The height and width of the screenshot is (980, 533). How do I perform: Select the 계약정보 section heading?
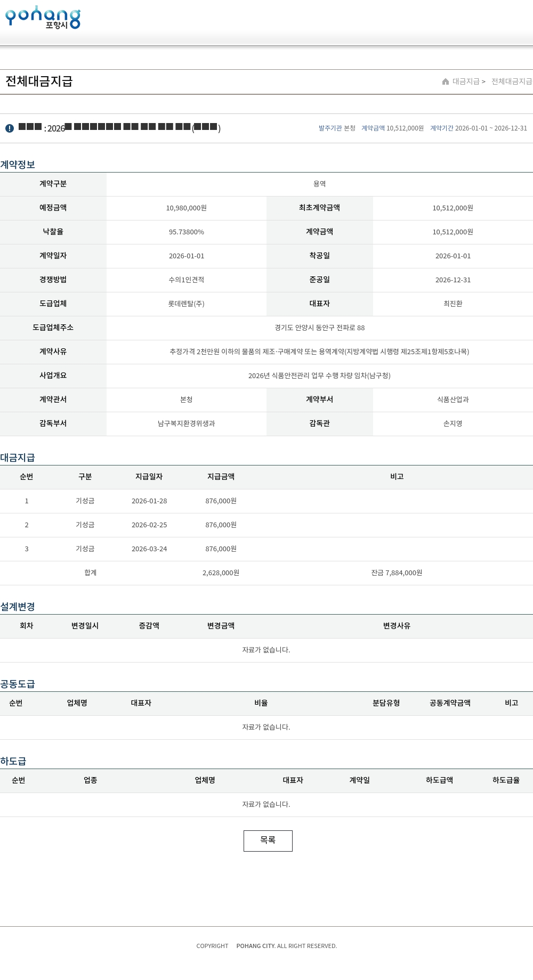[x=18, y=165]
